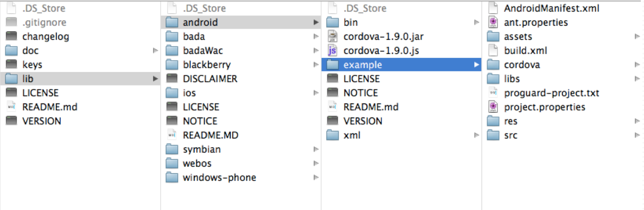Image resolution: width=644 pixels, height=210 pixels.
Task: Click the keys file icon
Action: tap(12, 65)
